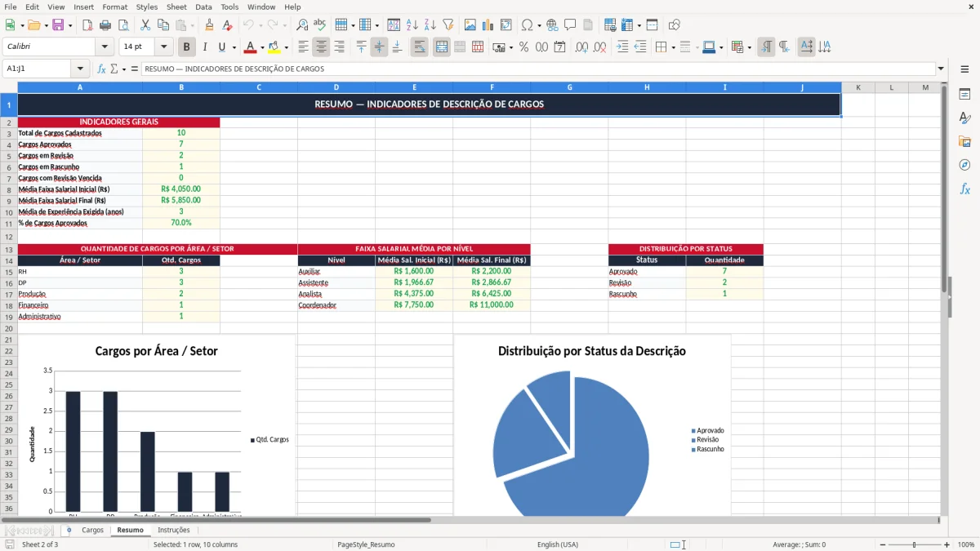Viewport: 980px width, 551px height.
Task: Toggle Align Right
Action: coord(340,47)
